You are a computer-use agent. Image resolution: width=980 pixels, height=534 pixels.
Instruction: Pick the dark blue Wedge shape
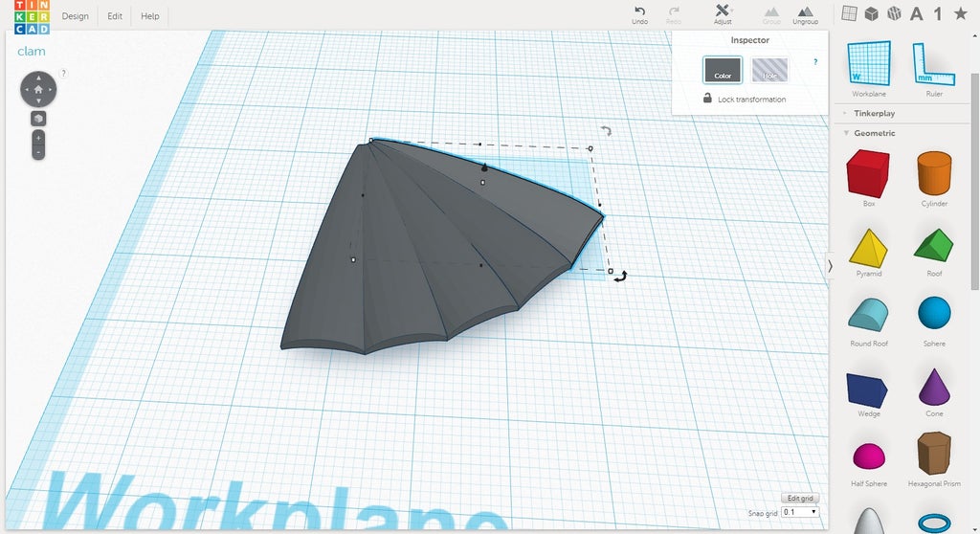coord(869,392)
